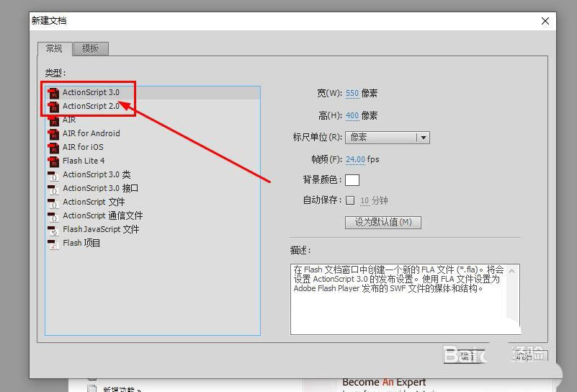
Task: Switch to the 常规 tab
Action: (54, 48)
